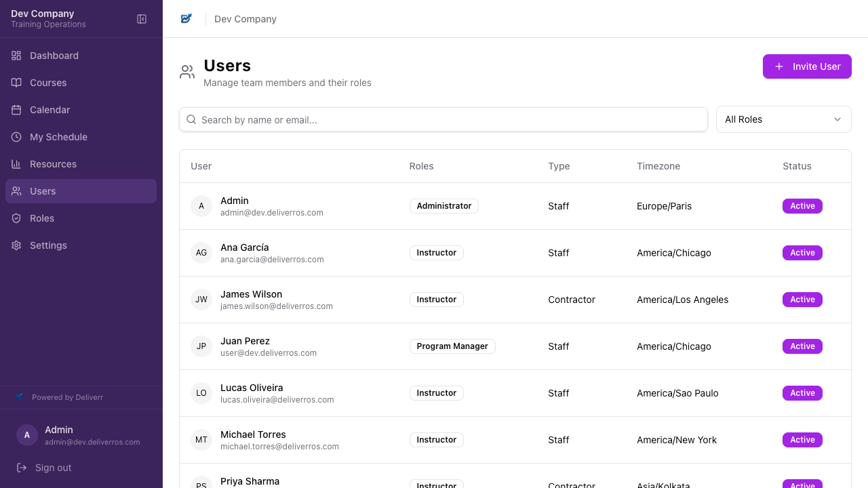The height and width of the screenshot is (488, 868).
Task: Select the Roles sidebar item
Action: coord(81,218)
